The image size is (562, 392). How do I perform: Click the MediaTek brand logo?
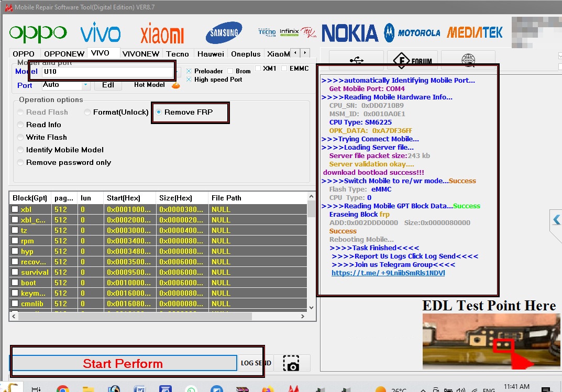[475, 32]
